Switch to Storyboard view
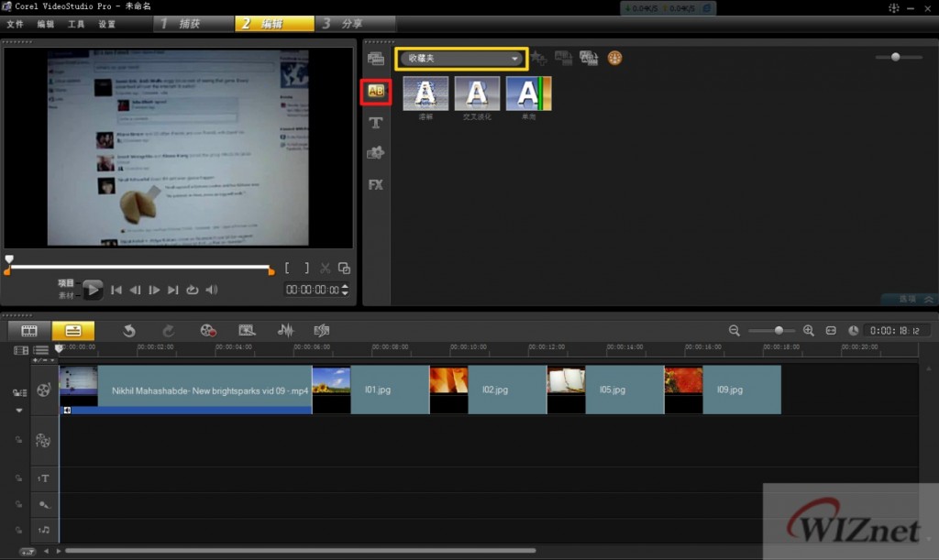 29,331
